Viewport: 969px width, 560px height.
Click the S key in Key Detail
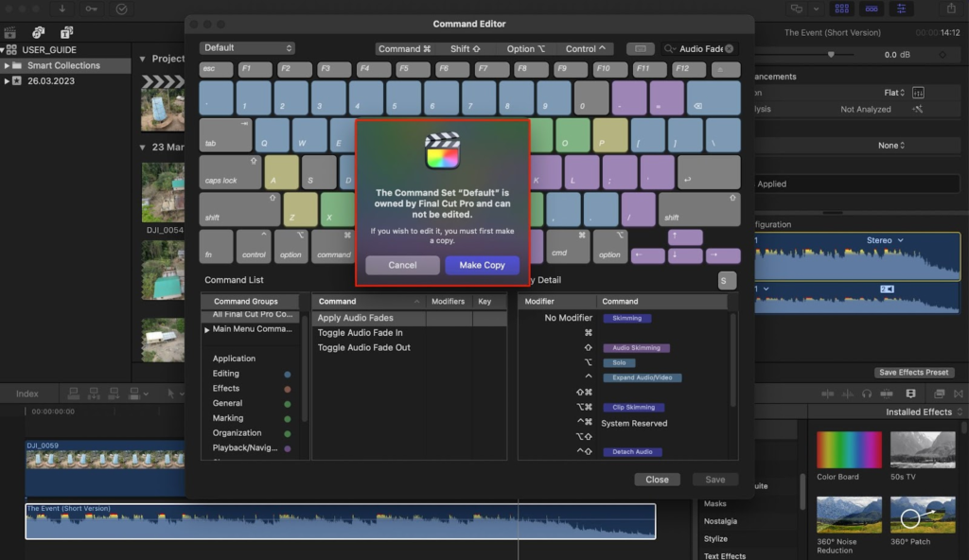click(x=727, y=280)
